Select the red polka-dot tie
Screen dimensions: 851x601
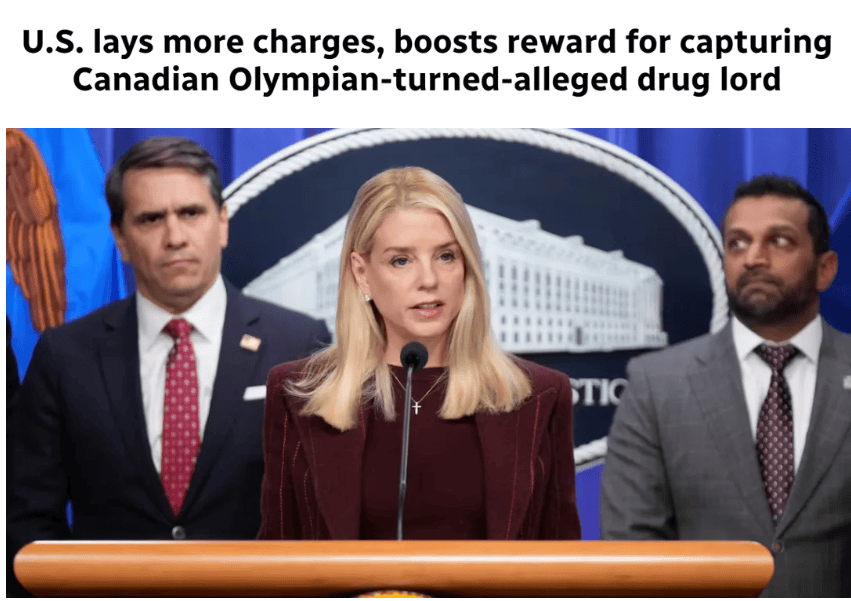(x=179, y=415)
